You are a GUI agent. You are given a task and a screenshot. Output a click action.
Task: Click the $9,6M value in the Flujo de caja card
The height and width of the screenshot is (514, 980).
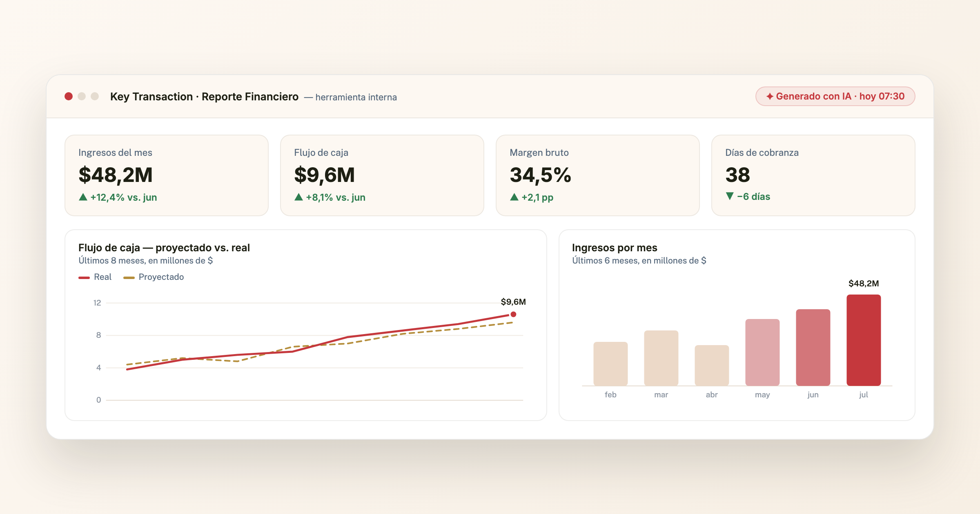325,175
